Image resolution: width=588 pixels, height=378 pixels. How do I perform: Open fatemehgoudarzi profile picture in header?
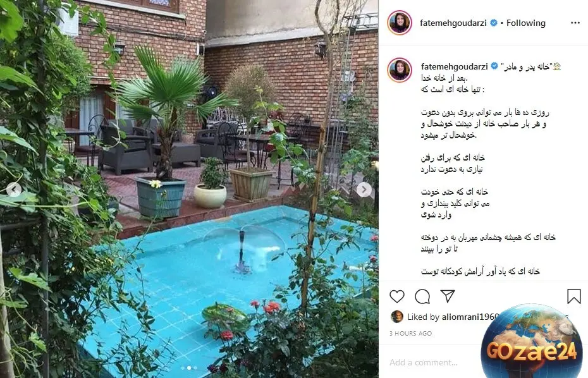[x=400, y=23]
